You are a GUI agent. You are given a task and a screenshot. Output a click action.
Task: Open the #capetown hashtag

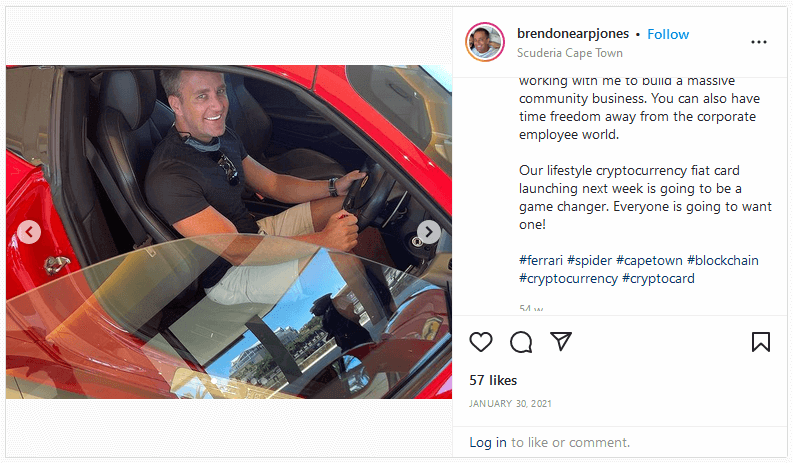(649, 260)
